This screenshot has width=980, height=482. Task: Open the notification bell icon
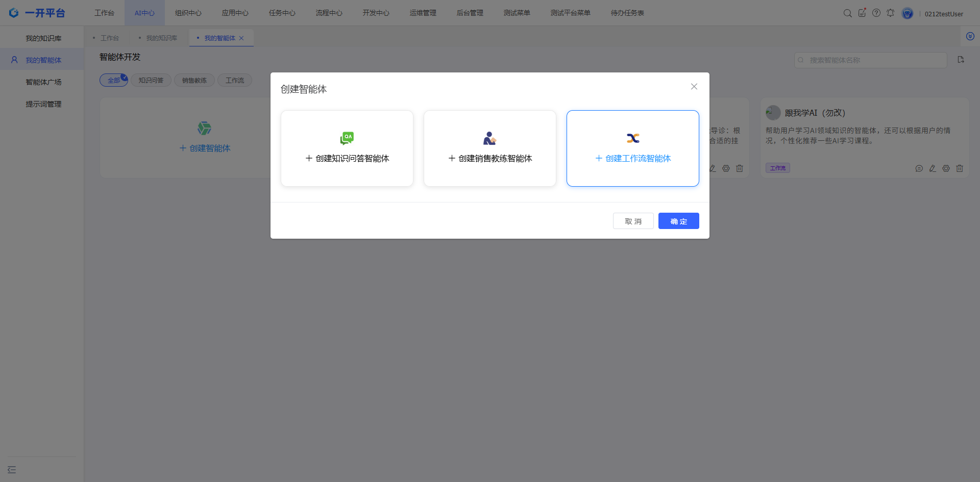(890, 13)
